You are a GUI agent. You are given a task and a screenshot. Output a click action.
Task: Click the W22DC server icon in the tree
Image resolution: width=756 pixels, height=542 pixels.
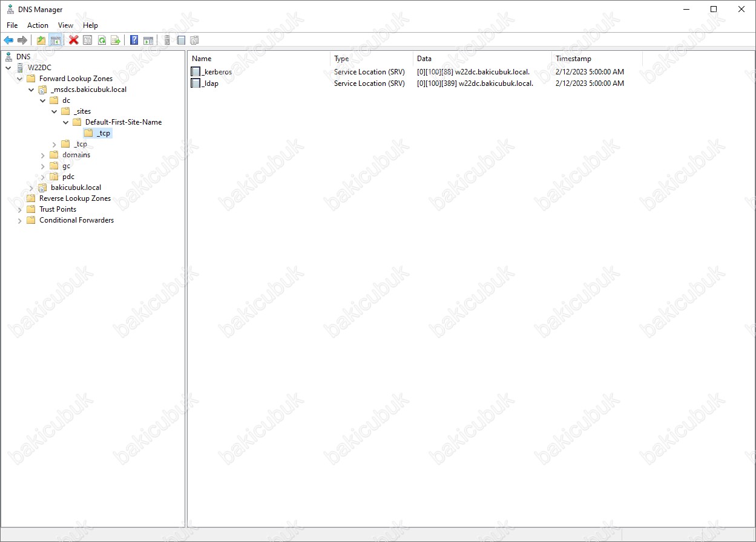click(21, 68)
